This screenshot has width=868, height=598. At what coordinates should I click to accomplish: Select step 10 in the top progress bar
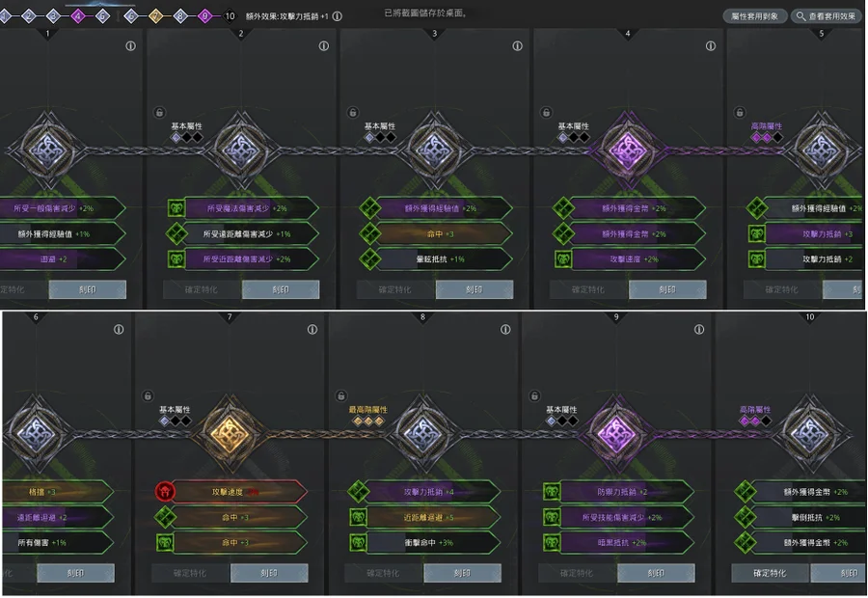point(230,16)
